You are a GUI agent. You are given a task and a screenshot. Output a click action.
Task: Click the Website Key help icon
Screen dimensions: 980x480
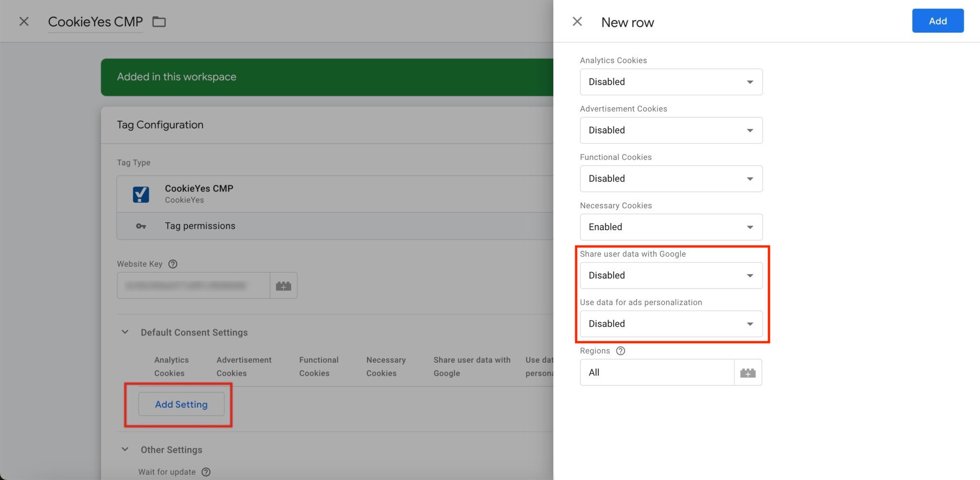click(x=173, y=264)
